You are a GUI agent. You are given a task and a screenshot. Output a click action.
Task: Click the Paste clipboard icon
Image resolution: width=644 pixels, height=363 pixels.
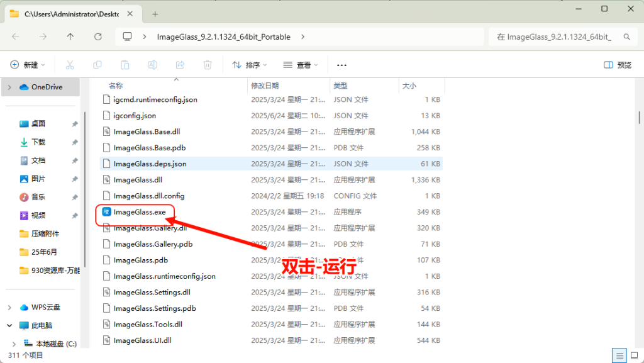(125, 65)
